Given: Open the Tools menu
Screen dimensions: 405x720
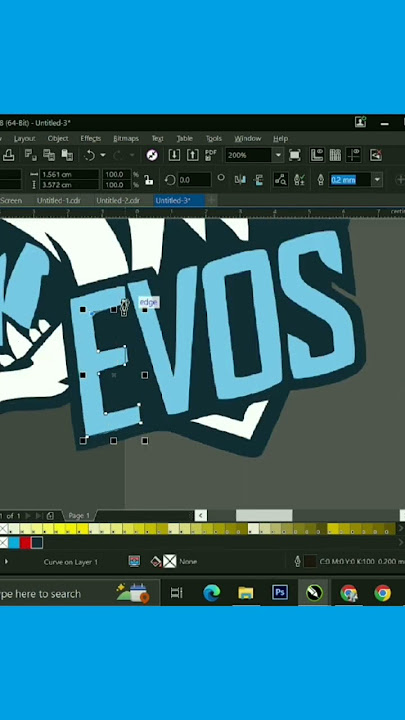Looking at the screenshot, I should click(x=214, y=138).
